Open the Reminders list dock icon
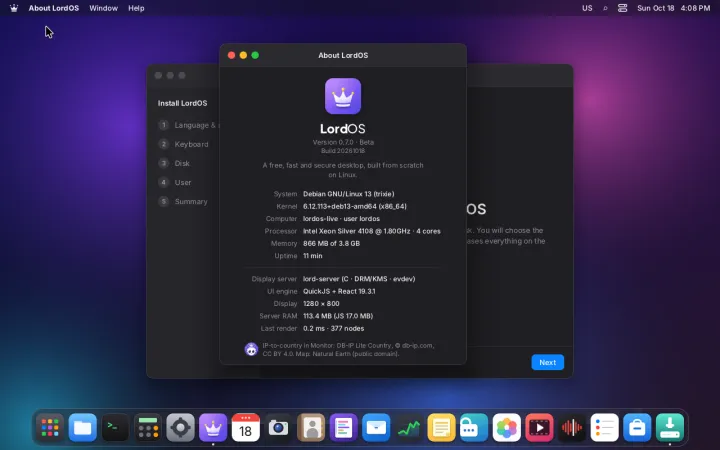Screen dimensions: 720x450 click(604, 428)
